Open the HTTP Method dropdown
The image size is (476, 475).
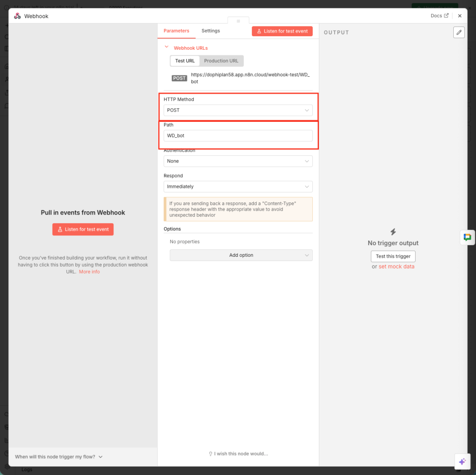(238, 110)
